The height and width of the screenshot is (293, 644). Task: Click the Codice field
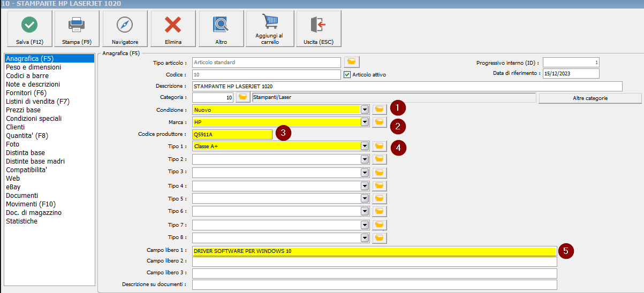click(266, 75)
